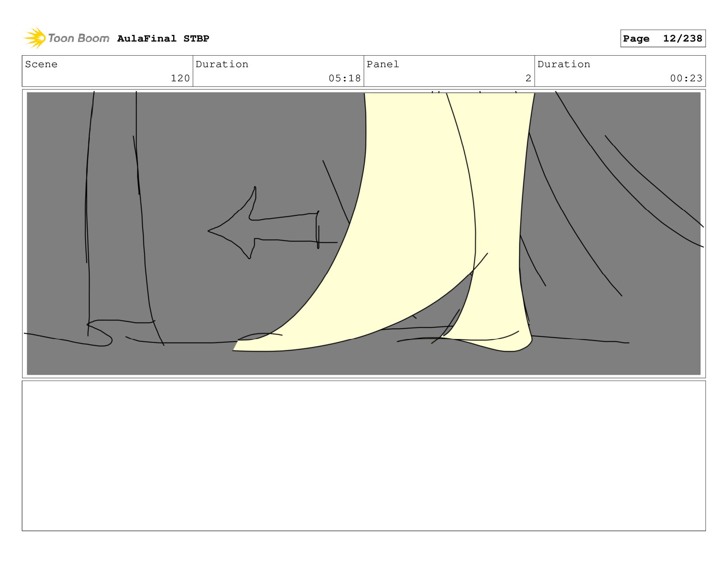The image size is (728, 564).
Task: Click panel number '2'
Action: 528,78
